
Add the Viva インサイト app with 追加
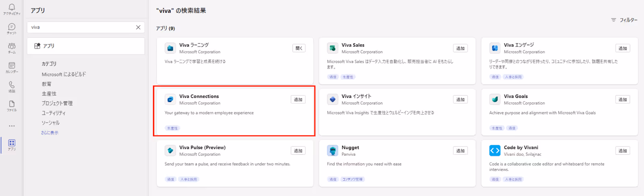click(x=460, y=100)
